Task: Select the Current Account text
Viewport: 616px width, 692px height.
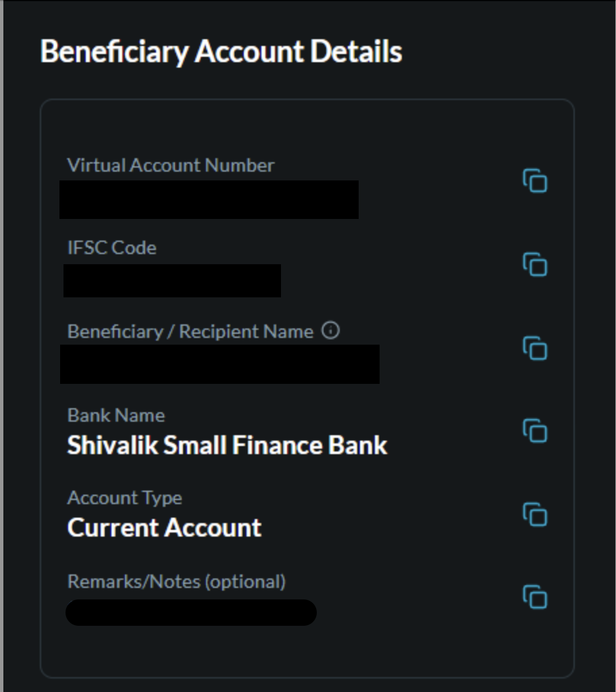Action: (x=164, y=528)
